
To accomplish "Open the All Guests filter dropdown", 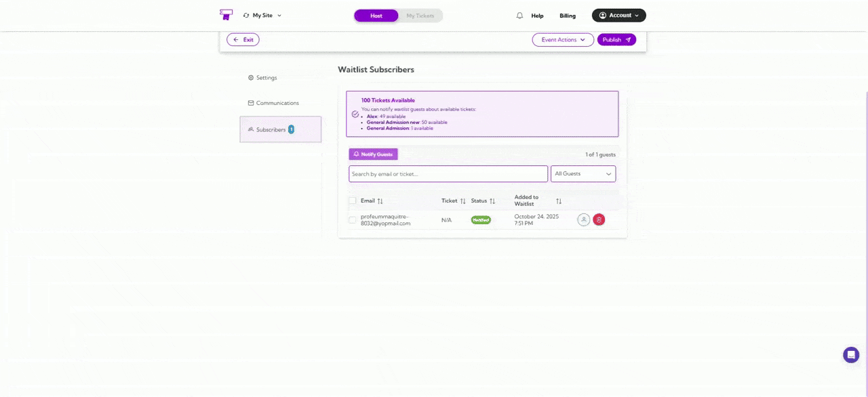I will point(583,173).
